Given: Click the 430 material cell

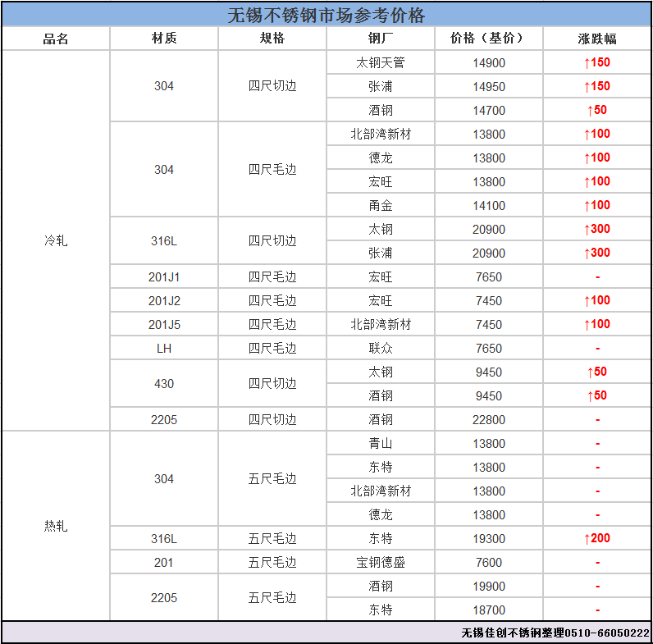Looking at the screenshot, I should coord(164,384).
